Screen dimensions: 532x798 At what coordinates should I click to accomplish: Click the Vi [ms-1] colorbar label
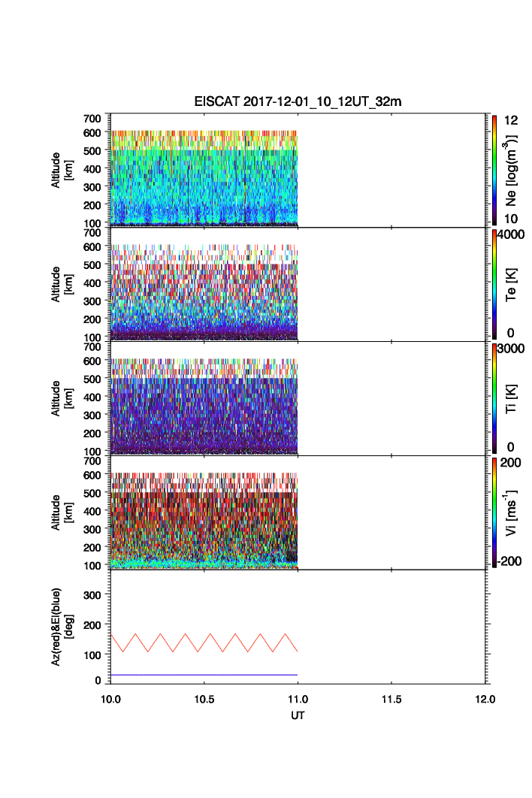point(513,512)
